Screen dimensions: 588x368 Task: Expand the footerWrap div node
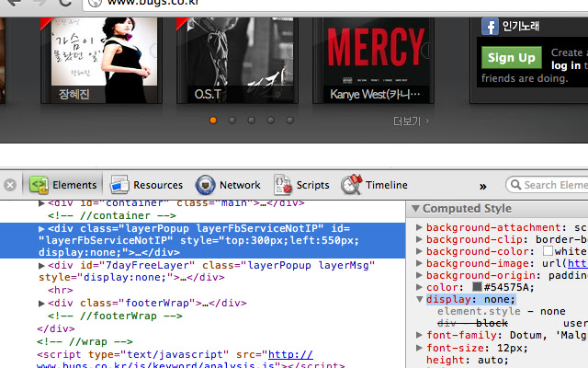click(x=41, y=303)
